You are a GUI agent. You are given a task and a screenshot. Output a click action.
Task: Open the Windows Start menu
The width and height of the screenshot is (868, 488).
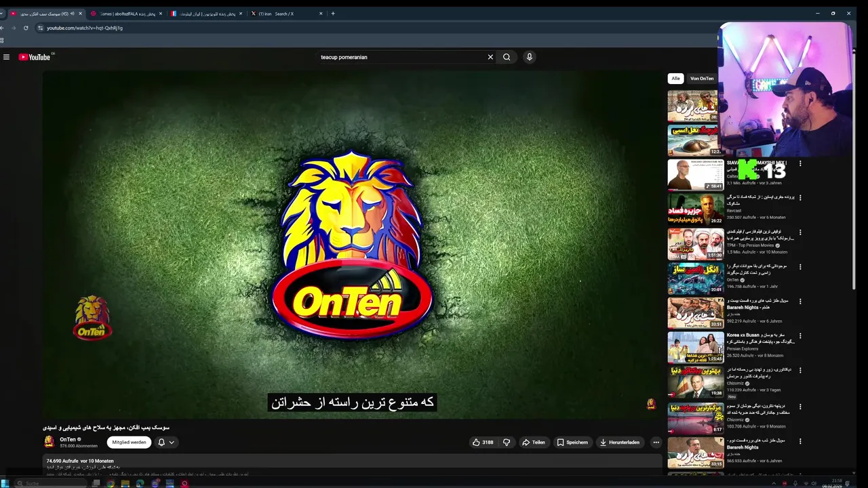[x=5, y=483]
